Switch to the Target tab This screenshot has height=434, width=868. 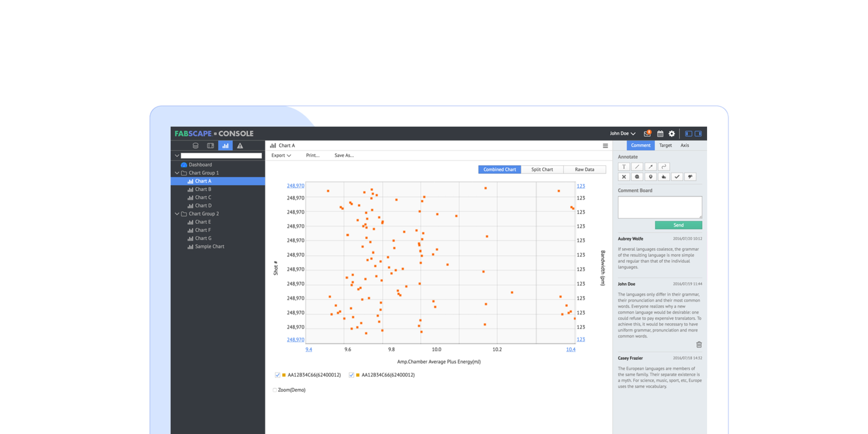coord(665,145)
